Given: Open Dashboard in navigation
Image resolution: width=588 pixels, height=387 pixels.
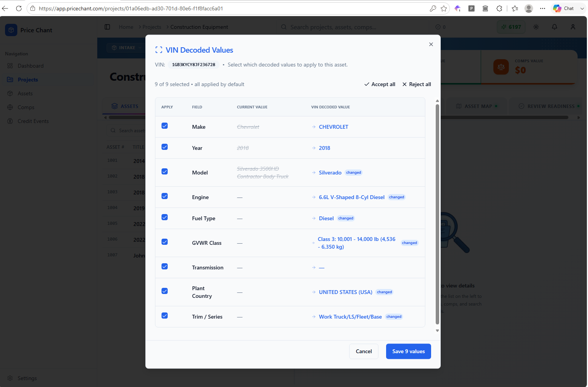Looking at the screenshot, I should (30, 66).
